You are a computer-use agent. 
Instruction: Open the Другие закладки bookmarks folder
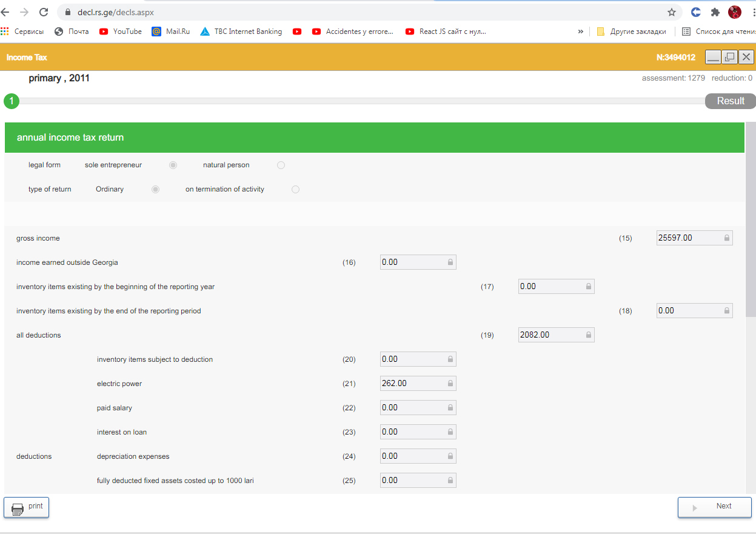(x=631, y=32)
